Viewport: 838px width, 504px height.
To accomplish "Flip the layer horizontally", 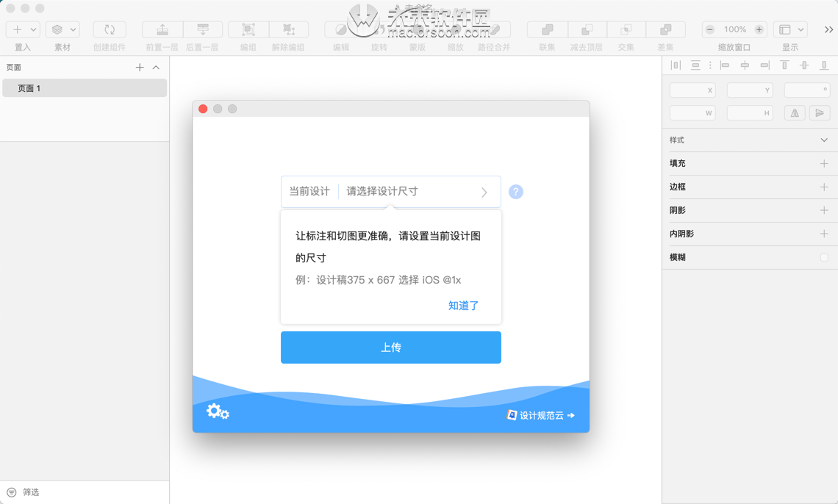I will click(795, 112).
